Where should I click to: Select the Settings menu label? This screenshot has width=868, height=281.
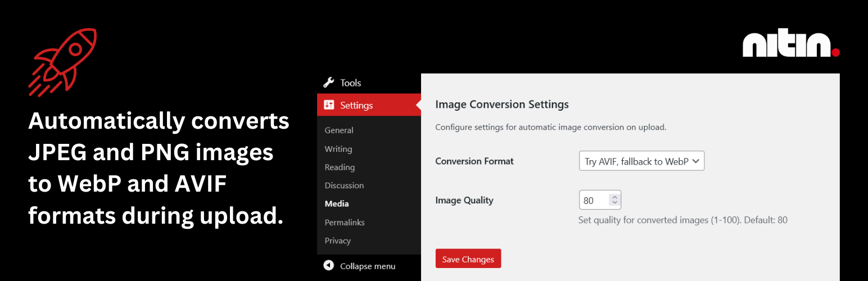(356, 105)
